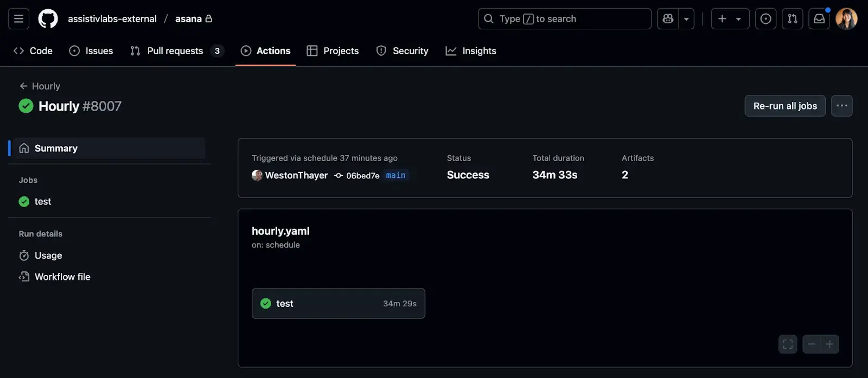This screenshot has width=868, height=378.
Task: Open the notifications inbox icon
Action: (x=819, y=19)
